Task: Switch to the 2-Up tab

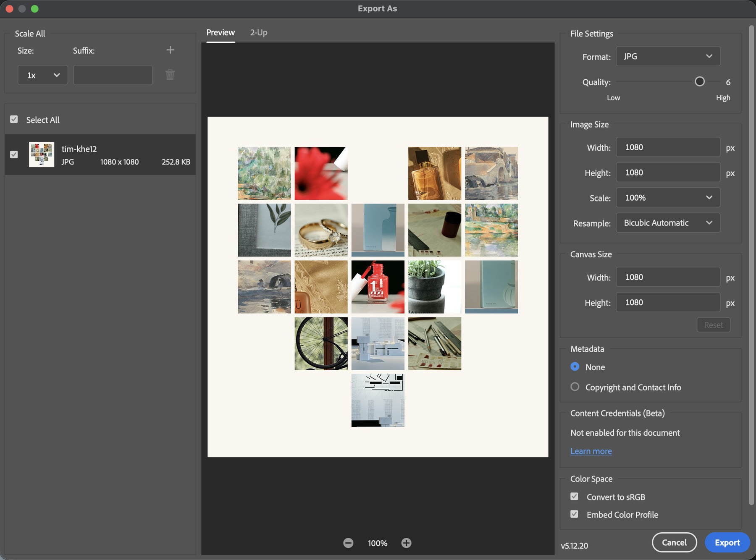Action: click(x=259, y=32)
